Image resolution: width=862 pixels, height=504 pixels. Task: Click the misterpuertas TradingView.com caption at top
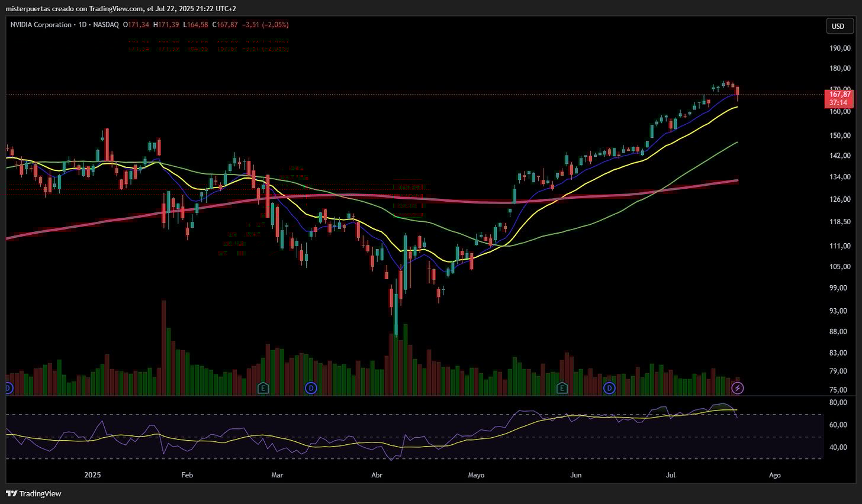121,8
